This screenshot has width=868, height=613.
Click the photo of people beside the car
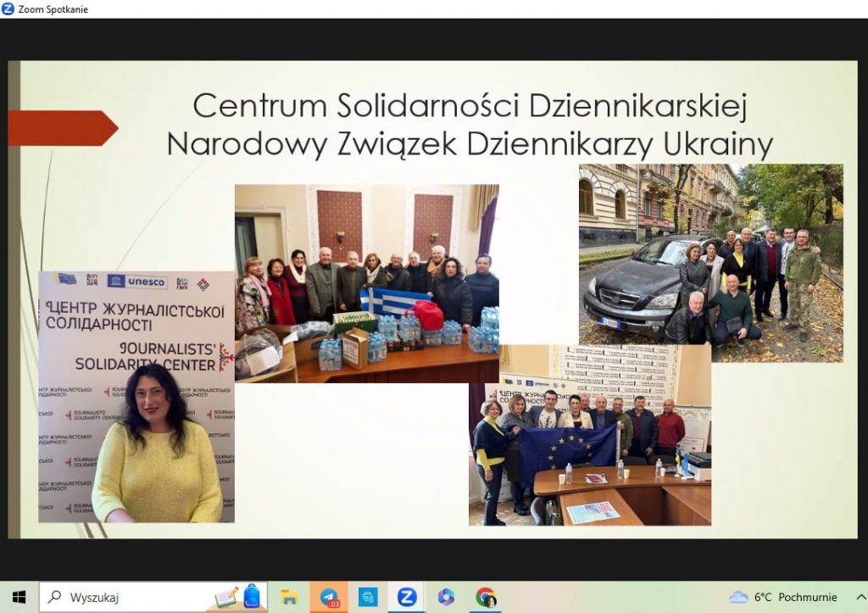coord(711,263)
